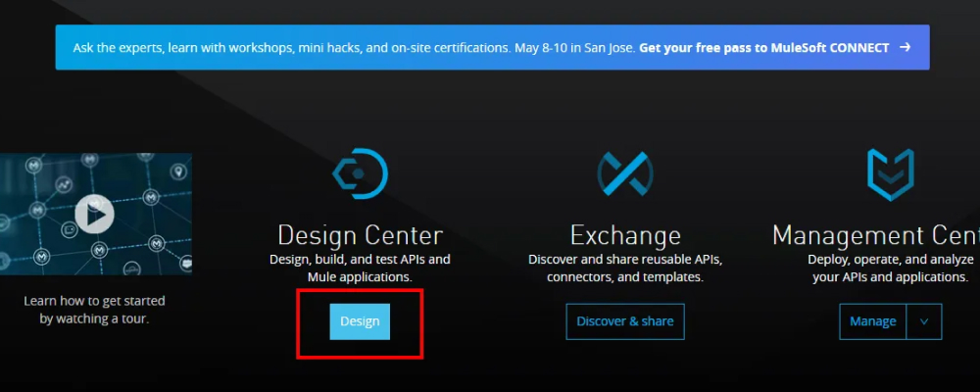Click the Exchange X-shaped icon
This screenshot has height=392, width=980.
click(x=625, y=174)
